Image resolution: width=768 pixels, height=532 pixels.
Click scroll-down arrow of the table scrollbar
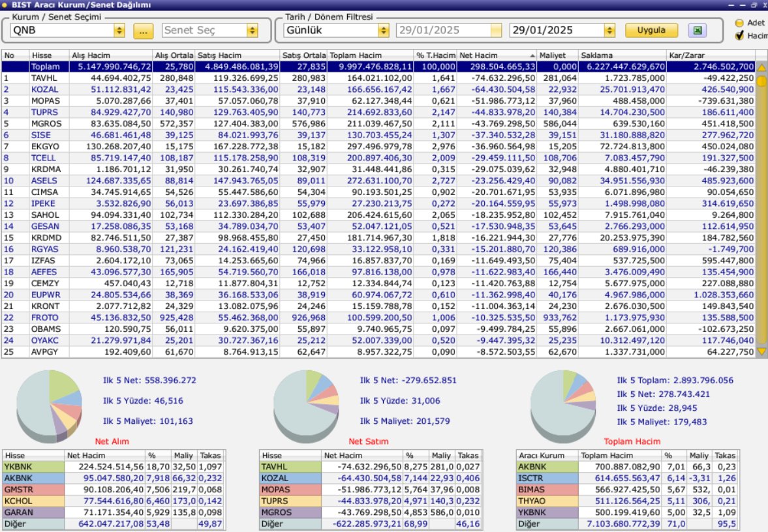(761, 351)
